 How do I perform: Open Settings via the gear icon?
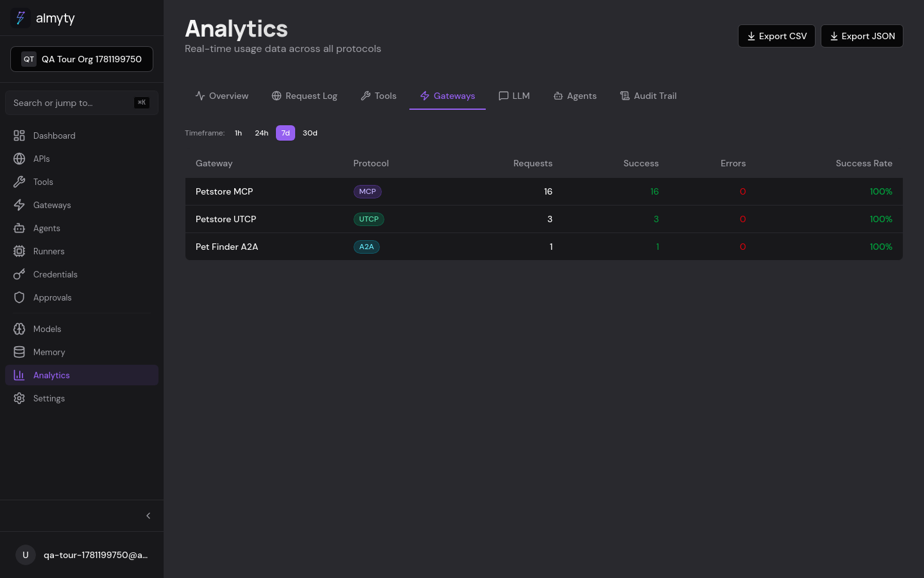pyautogui.click(x=19, y=398)
